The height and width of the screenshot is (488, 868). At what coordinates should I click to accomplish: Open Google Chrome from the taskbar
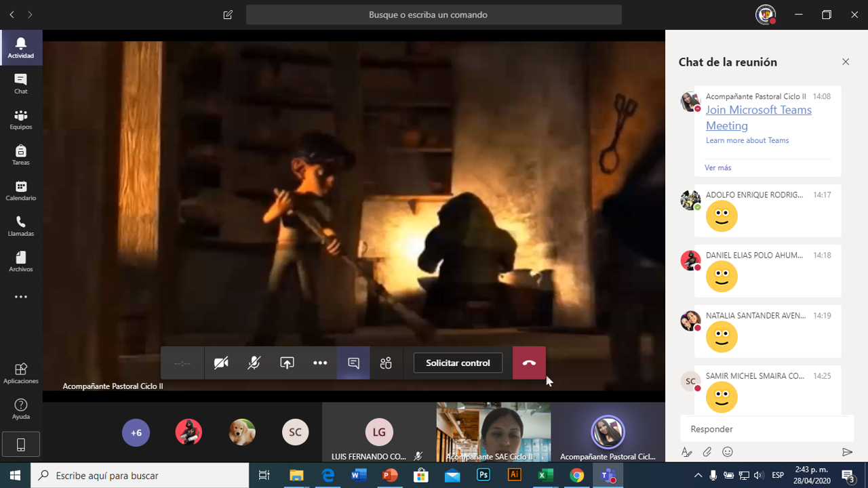pyautogui.click(x=576, y=476)
